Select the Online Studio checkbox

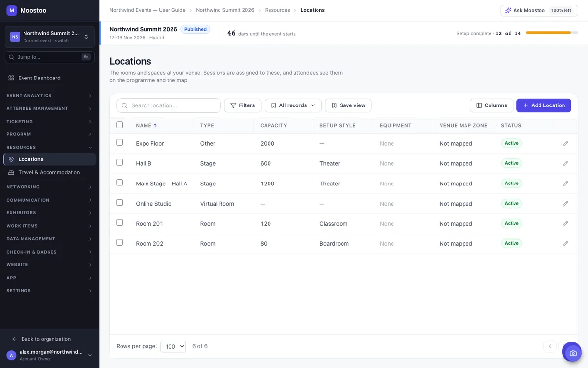pyautogui.click(x=120, y=202)
